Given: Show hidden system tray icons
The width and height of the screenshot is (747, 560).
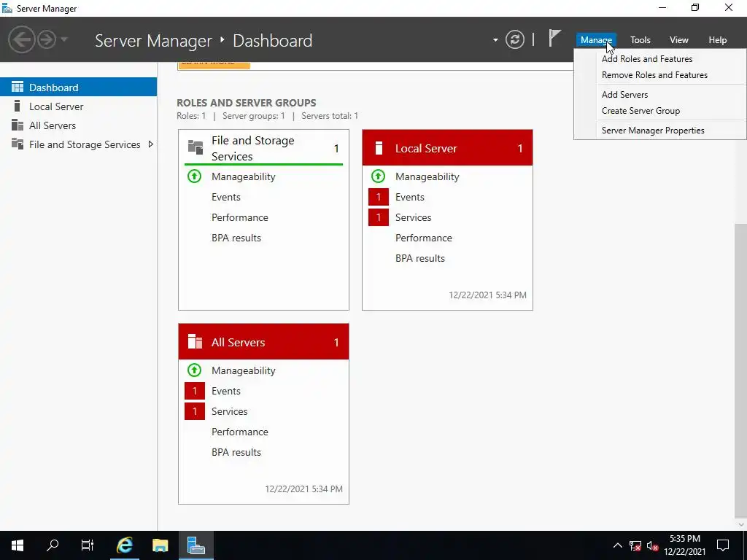Looking at the screenshot, I should click(617, 545).
